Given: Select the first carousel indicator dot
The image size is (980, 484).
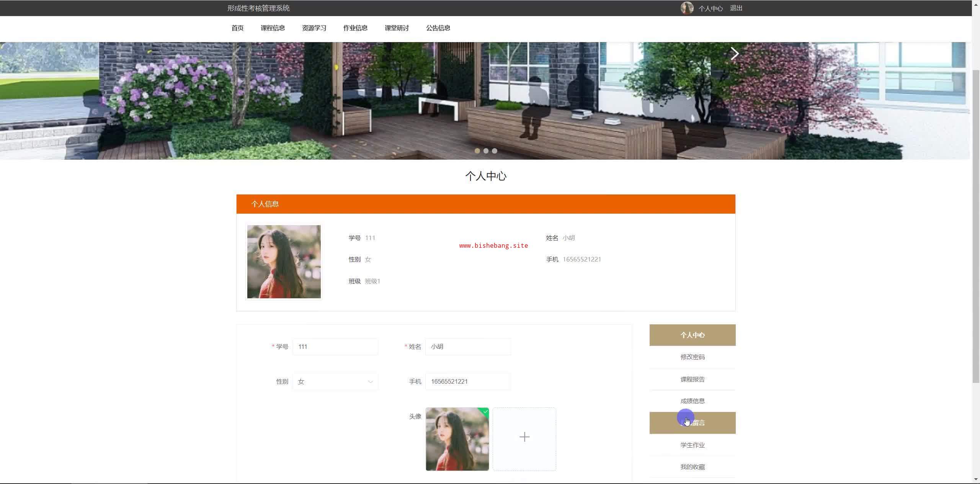Looking at the screenshot, I should coord(477,151).
